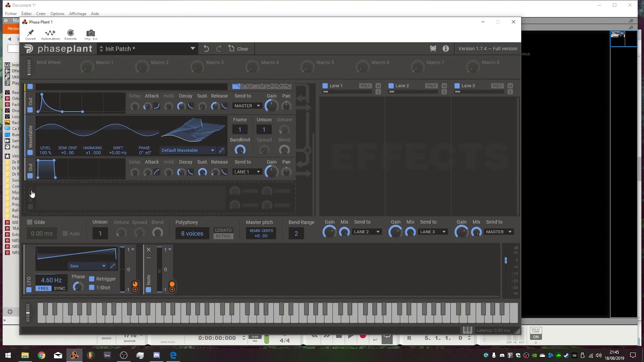
Task: Edit the LFO Saw shape with pencil
Action: pyautogui.click(x=113, y=266)
